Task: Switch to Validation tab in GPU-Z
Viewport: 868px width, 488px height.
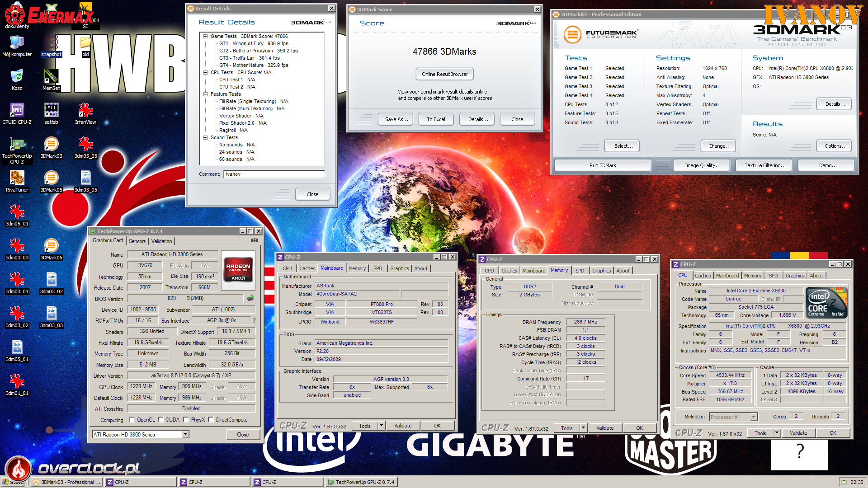Action: (x=161, y=241)
